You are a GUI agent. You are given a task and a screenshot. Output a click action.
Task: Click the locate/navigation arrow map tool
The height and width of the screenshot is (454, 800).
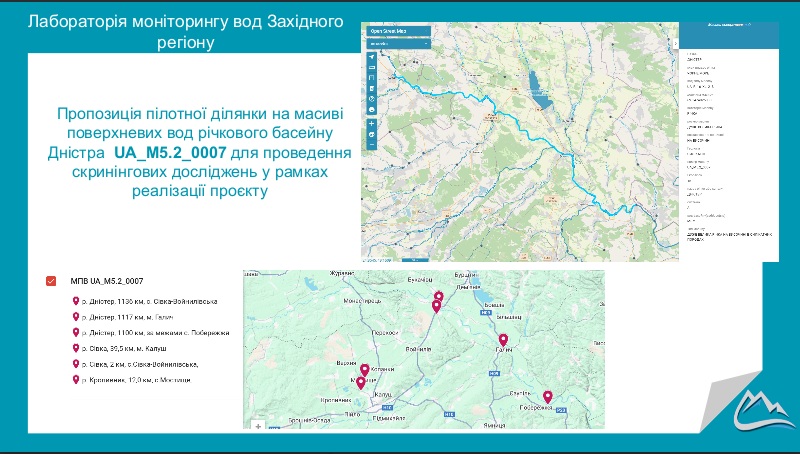point(372,57)
